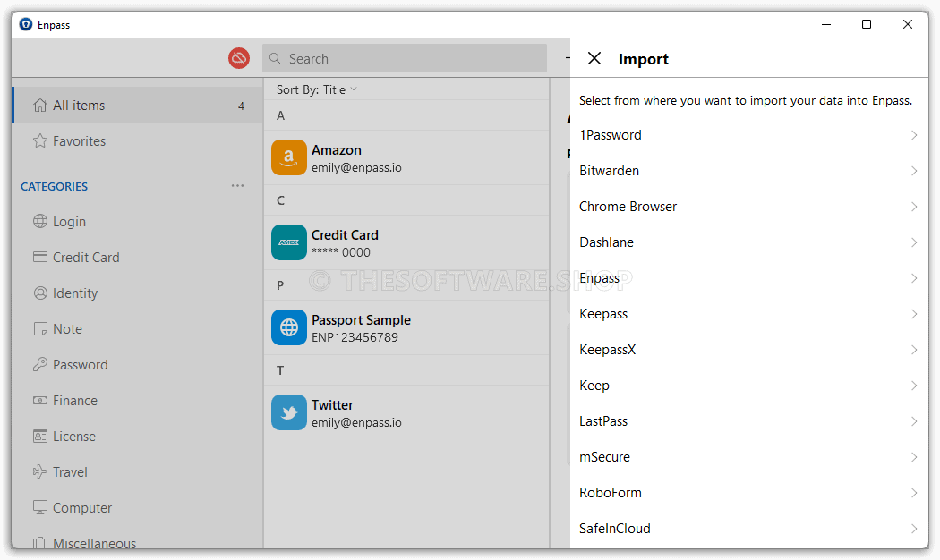Minimize the Enpass window

[826, 24]
